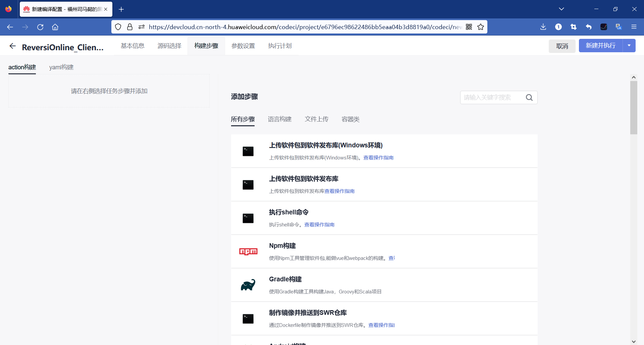Click the screenshot crop toolbar icon
Image resolution: width=644 pixels, height=345 pixels.
574,27
